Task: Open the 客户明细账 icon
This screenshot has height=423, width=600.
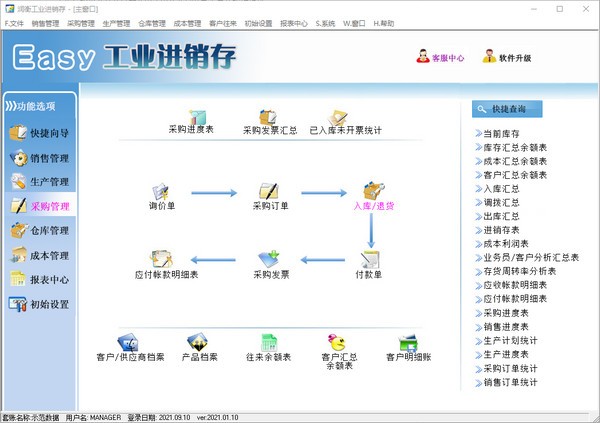Action: [x=407, y=343]
